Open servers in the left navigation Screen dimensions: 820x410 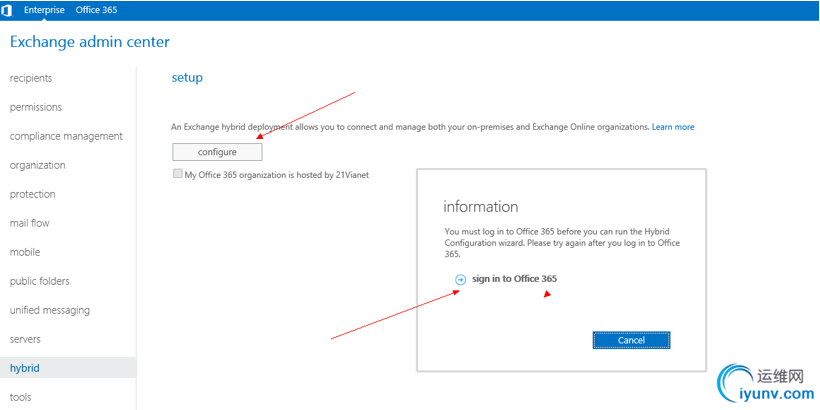coord(25,339)
